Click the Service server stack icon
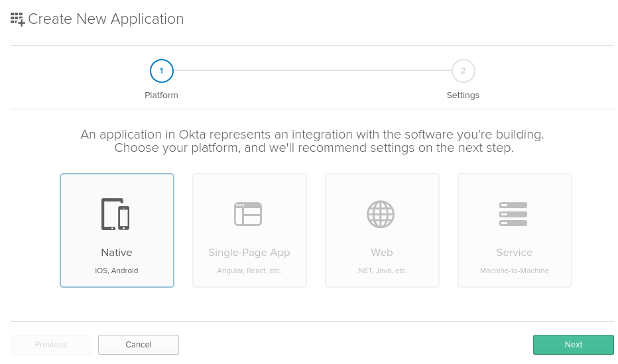The height and width of the screenshot is (364, 618). [x=513, y=214]
